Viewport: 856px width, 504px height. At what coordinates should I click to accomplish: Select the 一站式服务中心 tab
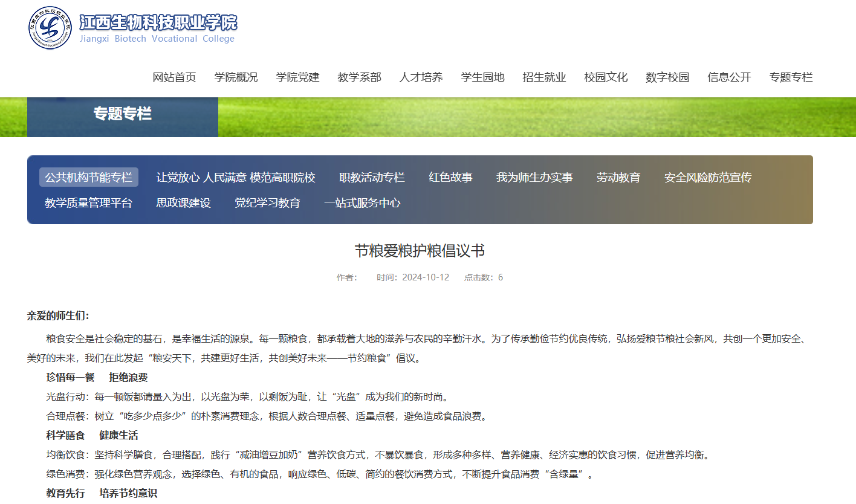(x=362, y=202)
